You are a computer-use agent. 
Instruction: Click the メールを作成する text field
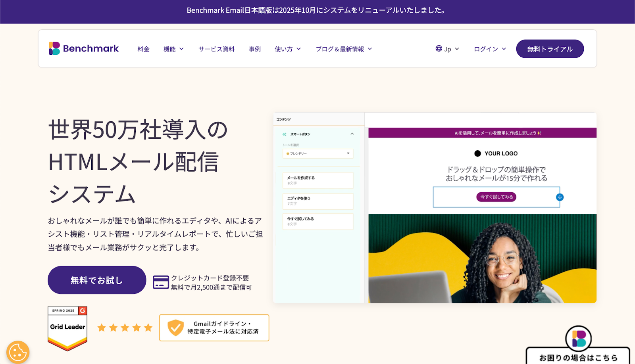tap(317, 180)
